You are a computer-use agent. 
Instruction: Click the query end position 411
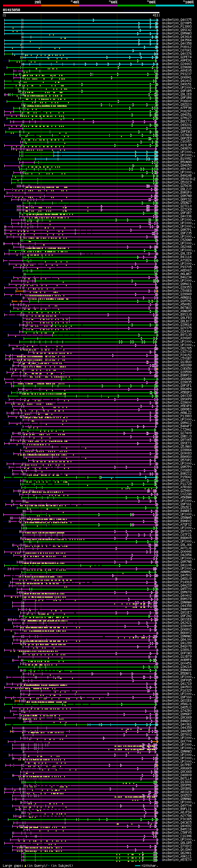[x=155, y=15]
